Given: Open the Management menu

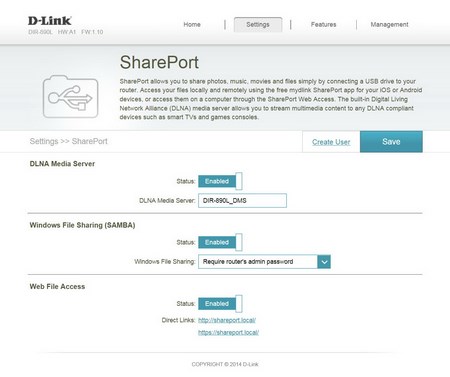Looking at the screenshot, I should (x=389, y=24).
